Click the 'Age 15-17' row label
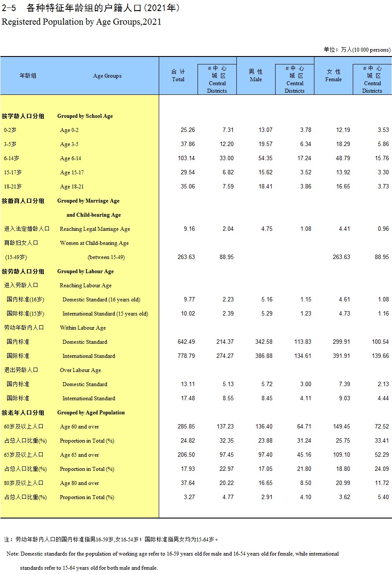The image size is (392, 575). [72, 173]
